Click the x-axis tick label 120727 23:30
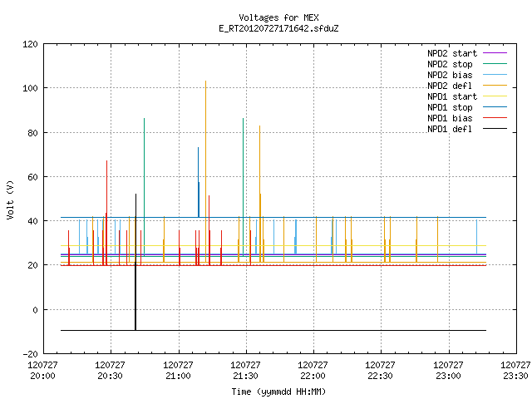Image resolution: width=532 pixels, height=399 pixels. 515,371
